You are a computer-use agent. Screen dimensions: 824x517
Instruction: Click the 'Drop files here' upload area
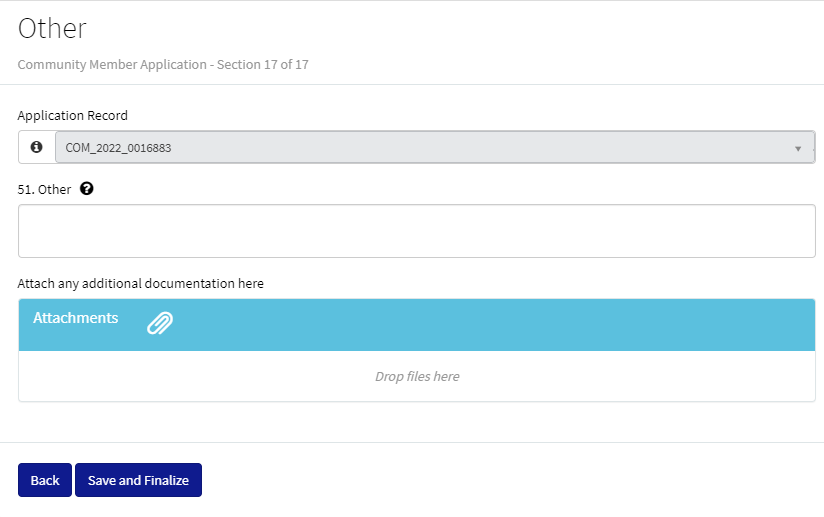tap(417, 377)
